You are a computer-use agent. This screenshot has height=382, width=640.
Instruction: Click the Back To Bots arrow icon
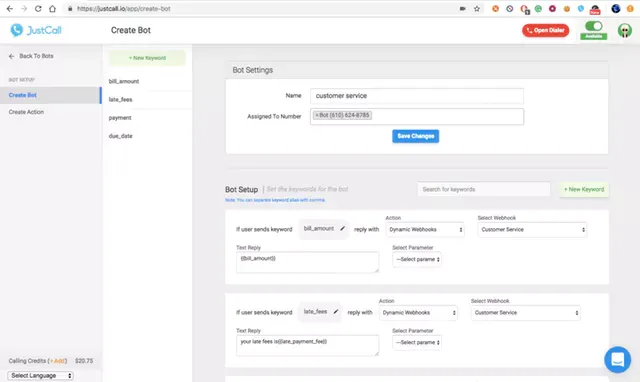11,56
